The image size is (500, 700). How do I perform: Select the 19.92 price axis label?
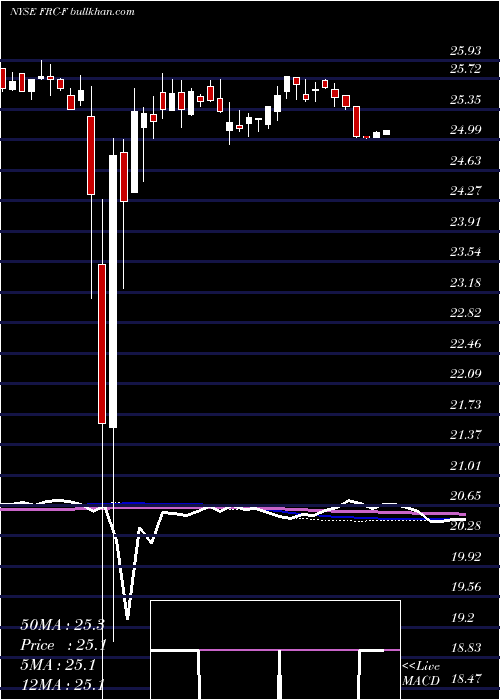point(465,557)
